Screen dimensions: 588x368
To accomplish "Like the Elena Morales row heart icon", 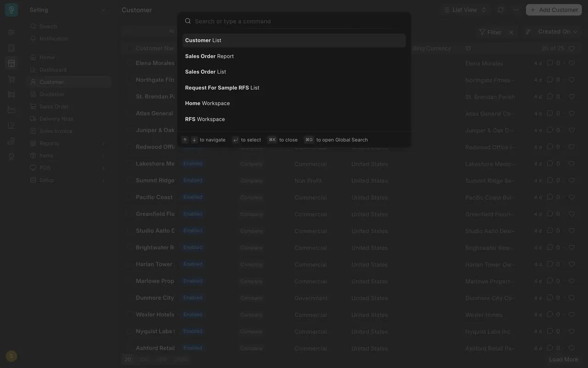I will click(x=571, y=63).
